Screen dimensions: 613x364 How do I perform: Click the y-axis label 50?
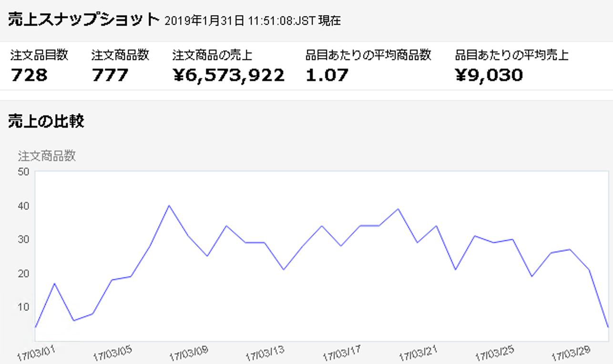click(x=23, y=172)
